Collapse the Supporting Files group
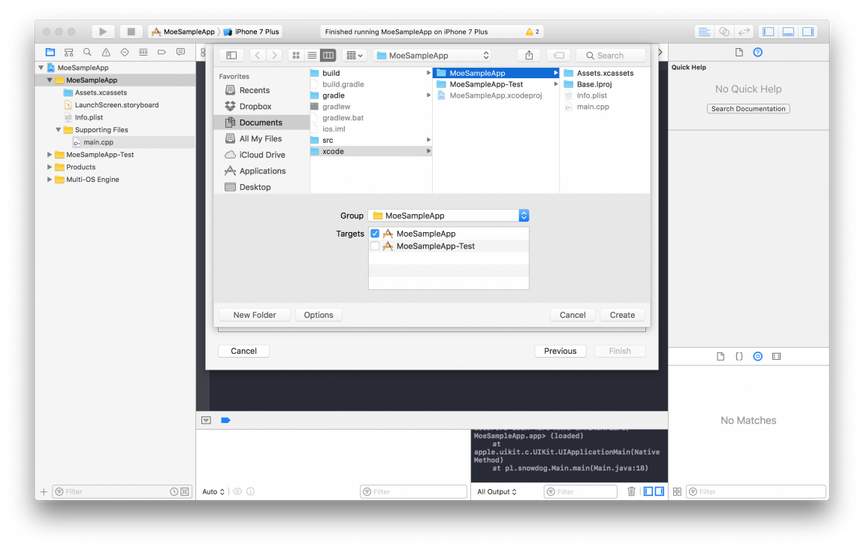Viewport: 864px width, 550px height. pyautogui.click(x=58, y=130)
